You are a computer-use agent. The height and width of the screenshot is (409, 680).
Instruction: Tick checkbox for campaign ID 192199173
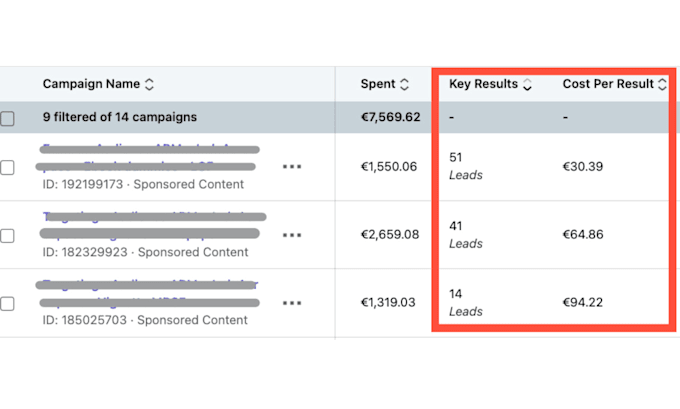pos(7,167)
